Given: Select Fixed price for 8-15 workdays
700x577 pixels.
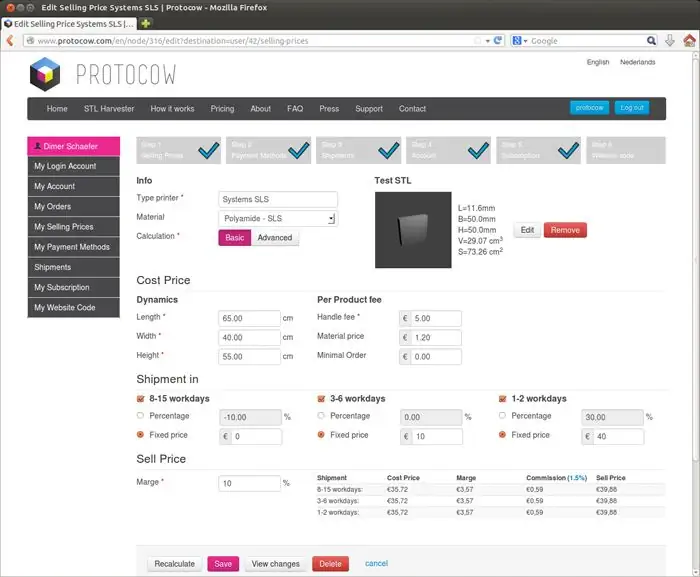Looking at the screenshot, I should [x=140, y=435].
